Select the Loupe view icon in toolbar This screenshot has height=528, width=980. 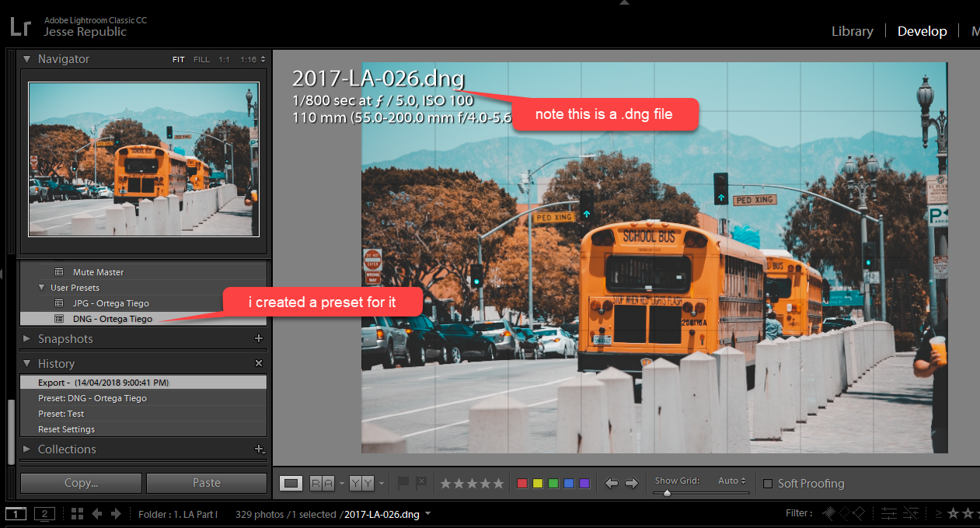click(x=291, y=484)
